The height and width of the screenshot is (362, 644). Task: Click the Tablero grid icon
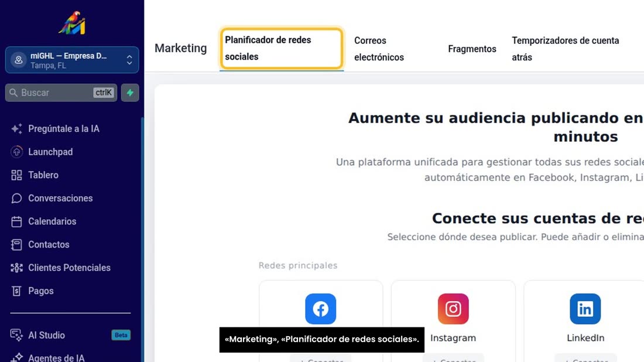[16, 175]
